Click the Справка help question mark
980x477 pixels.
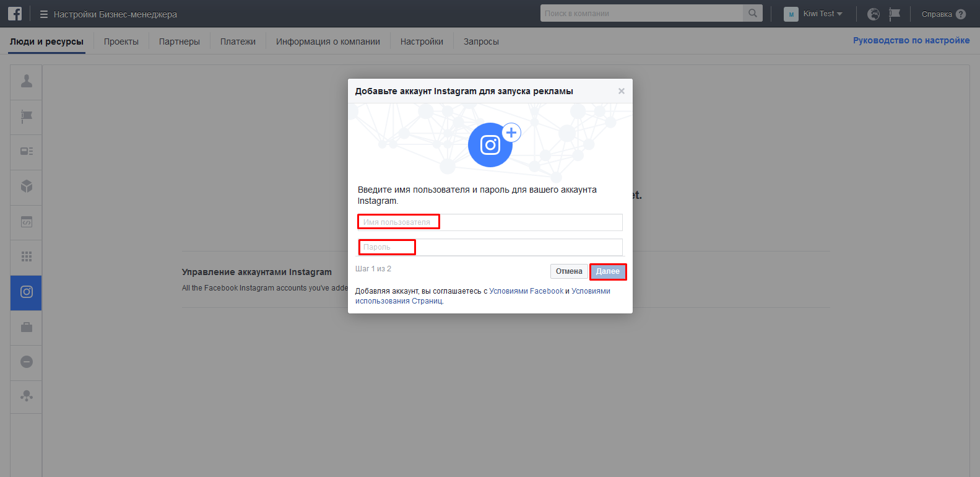[x=961, y=14]
